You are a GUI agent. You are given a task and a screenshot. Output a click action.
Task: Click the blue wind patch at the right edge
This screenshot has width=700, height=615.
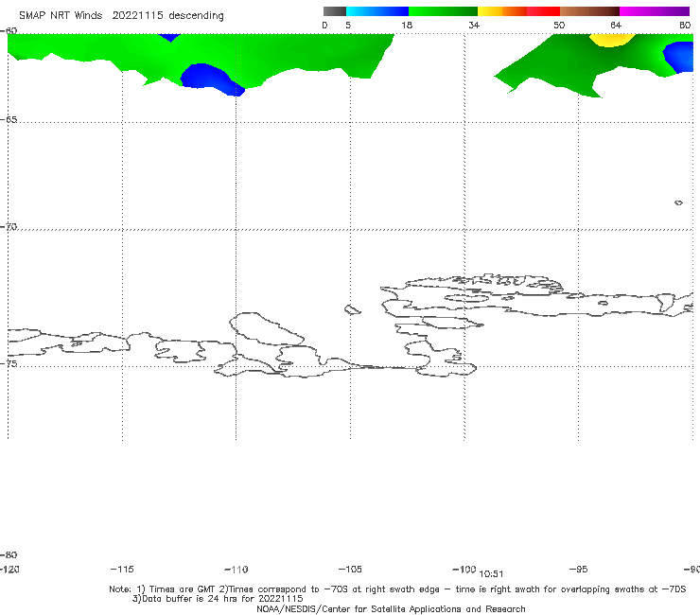(x=679, y=57)
